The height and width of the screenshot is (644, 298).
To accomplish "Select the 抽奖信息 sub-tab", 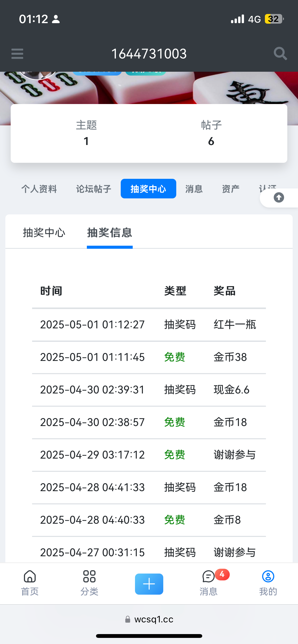I will [110, 233].
